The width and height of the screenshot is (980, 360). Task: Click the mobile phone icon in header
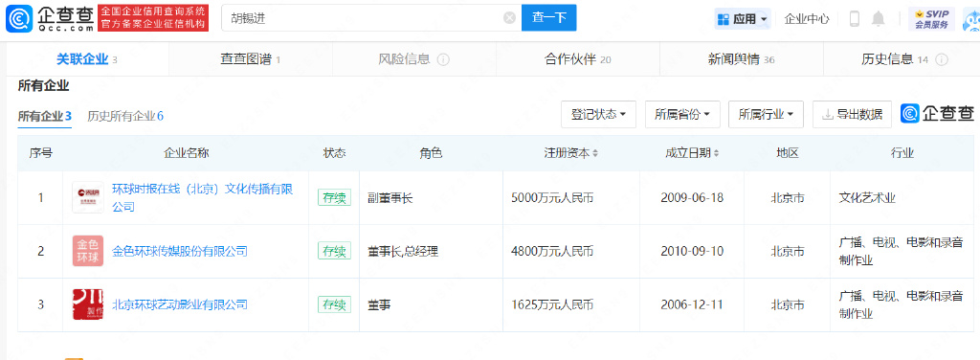tap(855, 19)
